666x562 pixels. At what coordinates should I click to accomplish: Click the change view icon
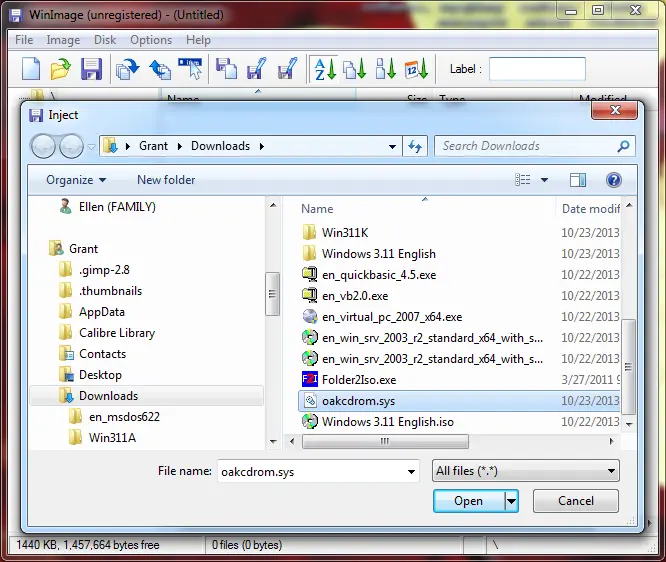tap(522, 180)
